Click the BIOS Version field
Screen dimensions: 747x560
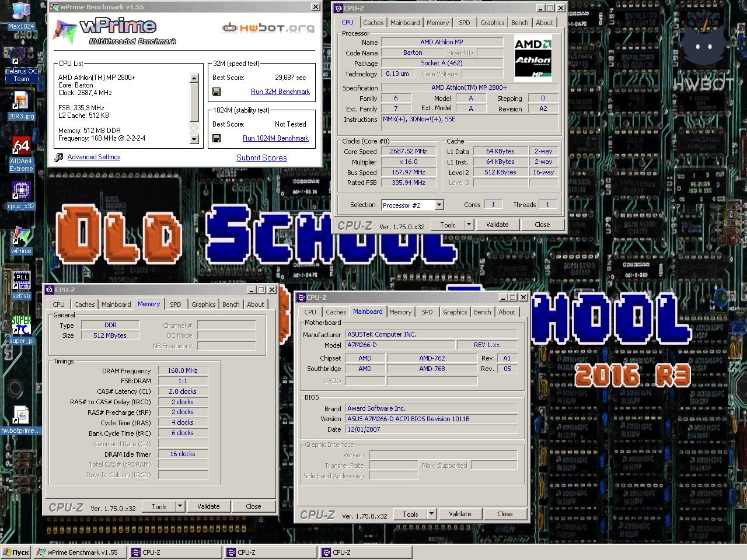point(432,419)
